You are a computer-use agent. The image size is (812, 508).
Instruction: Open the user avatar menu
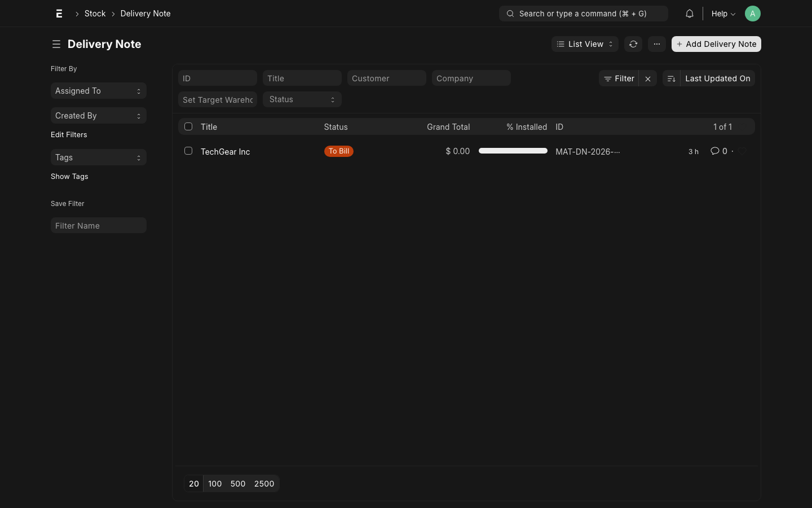pyautogui.click(x=752, y=14)
